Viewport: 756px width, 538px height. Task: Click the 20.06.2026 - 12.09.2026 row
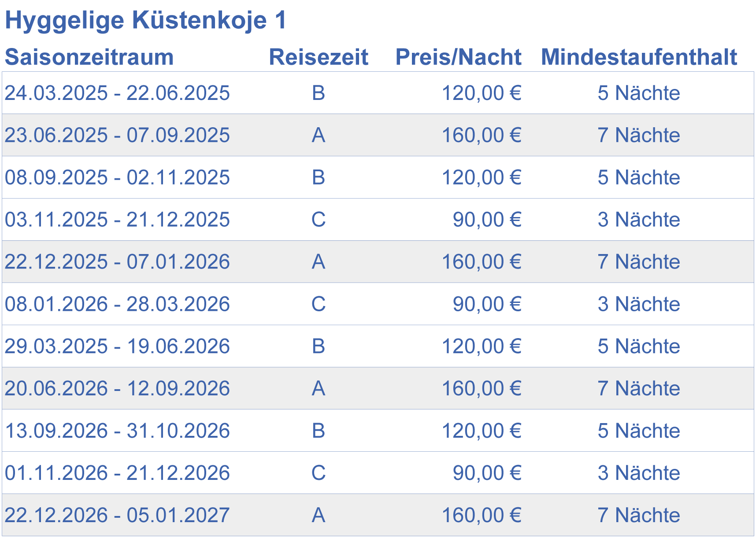378,389
